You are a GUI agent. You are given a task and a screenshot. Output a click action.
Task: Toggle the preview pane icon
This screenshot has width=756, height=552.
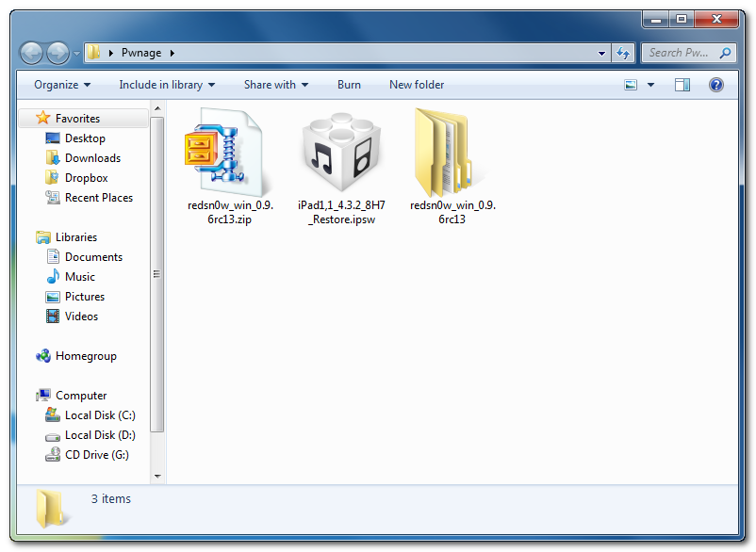point(682,85)
